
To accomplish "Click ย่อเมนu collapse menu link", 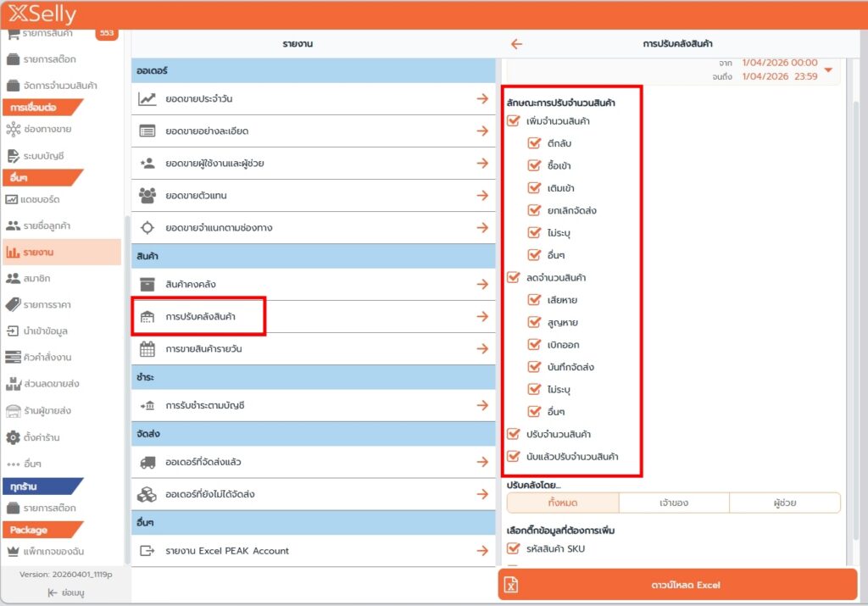I will pyautogui.click(x=64, y=593).
